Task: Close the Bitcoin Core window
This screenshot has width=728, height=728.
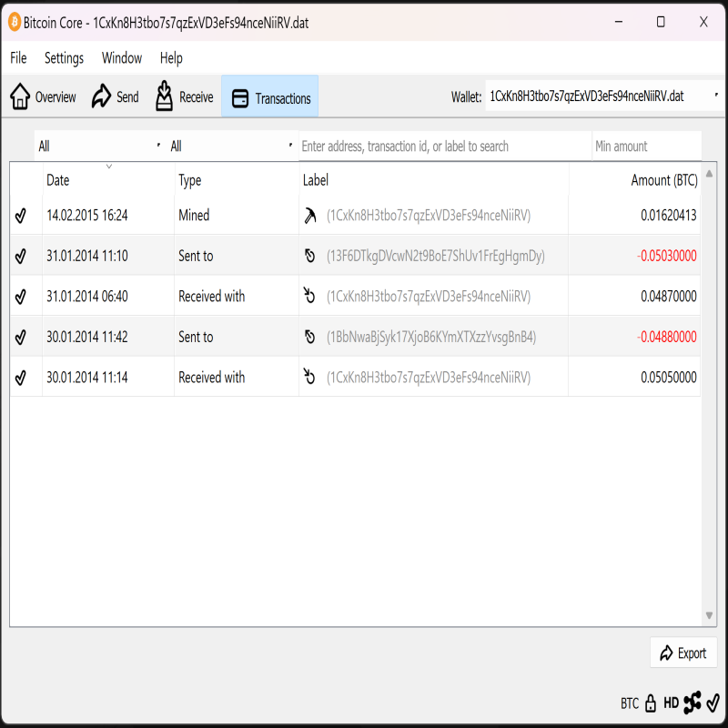Action: [x=703, y=22]
